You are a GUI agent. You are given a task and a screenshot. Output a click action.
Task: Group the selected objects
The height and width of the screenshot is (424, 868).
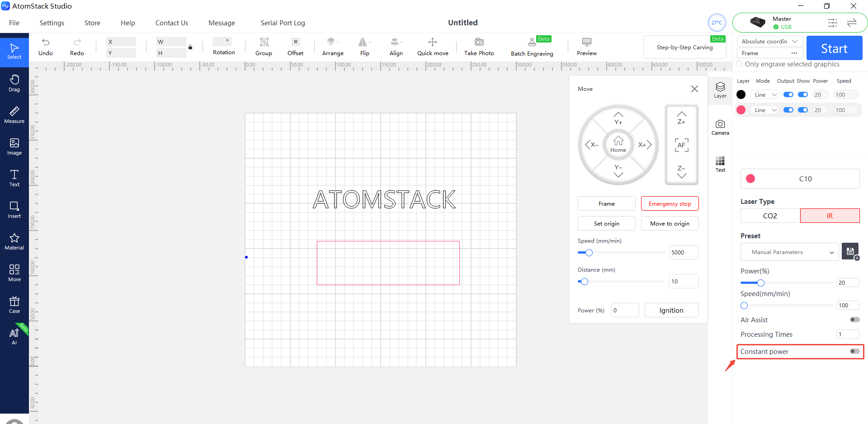coord(264,47)
